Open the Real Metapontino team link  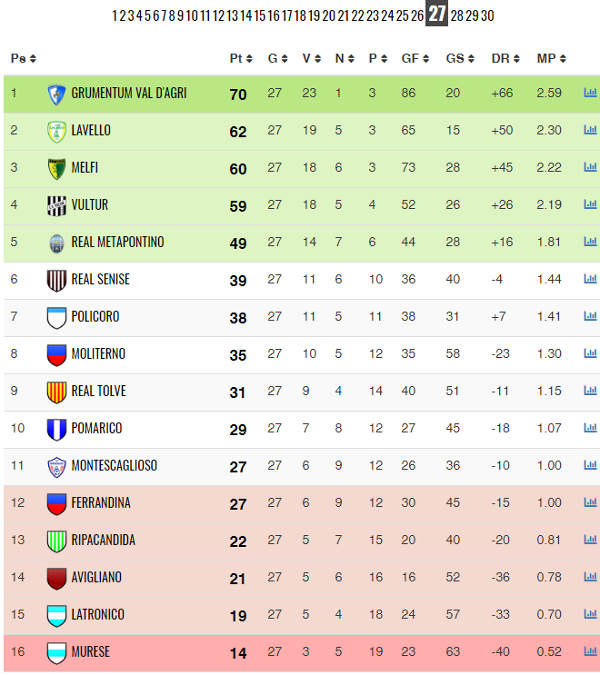coord(118,242)
